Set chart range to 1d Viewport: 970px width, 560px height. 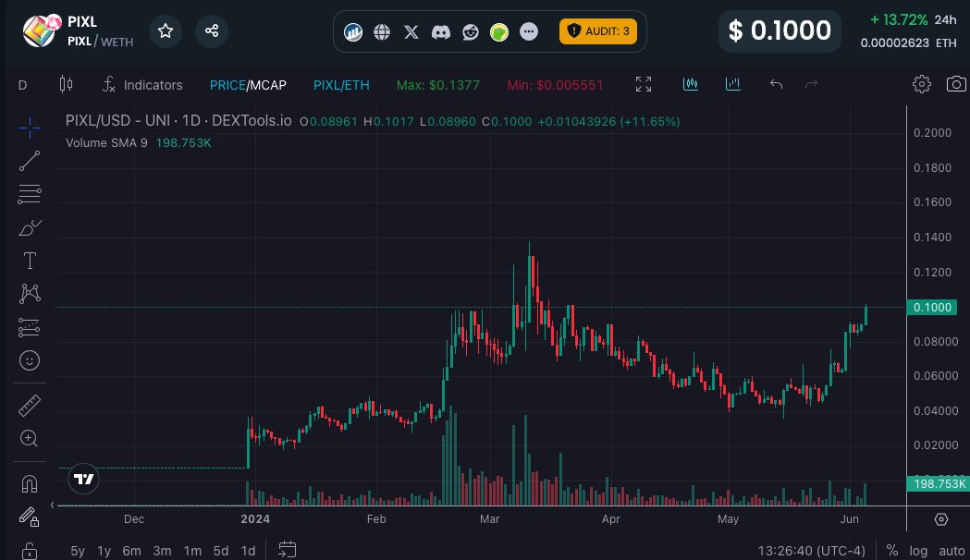(x=248, y=551)
